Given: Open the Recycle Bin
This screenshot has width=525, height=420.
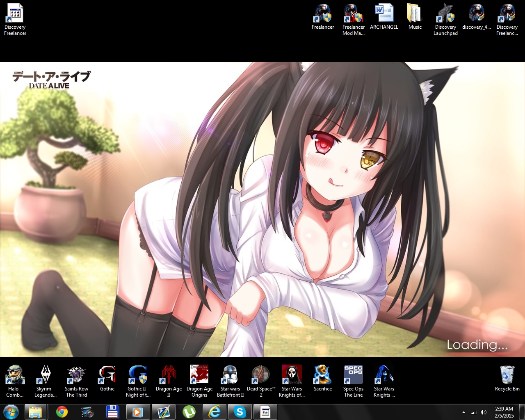Looking at the screenshot, I should pyautogui.click(x=507, y=379).
